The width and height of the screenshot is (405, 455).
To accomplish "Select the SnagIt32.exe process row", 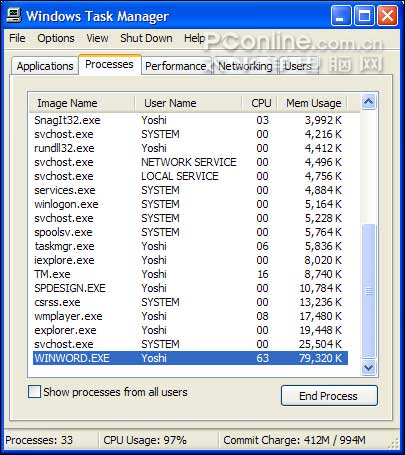I will (190, 120).
